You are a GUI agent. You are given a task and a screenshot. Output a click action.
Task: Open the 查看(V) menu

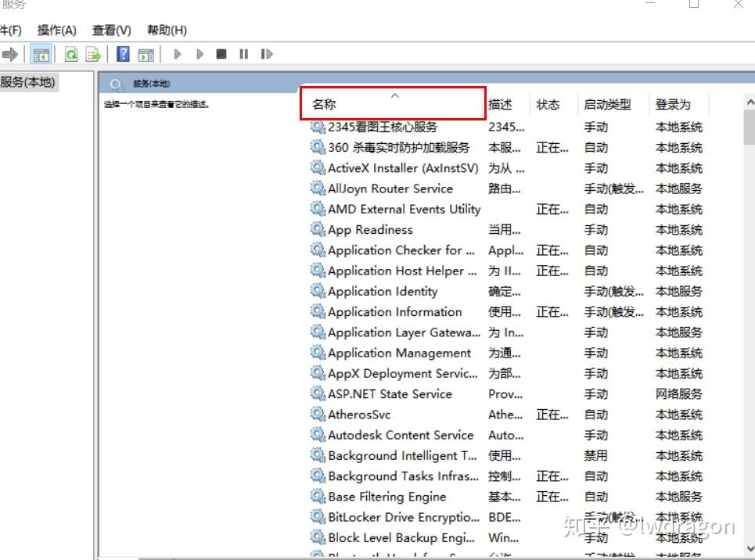[110, 30]
